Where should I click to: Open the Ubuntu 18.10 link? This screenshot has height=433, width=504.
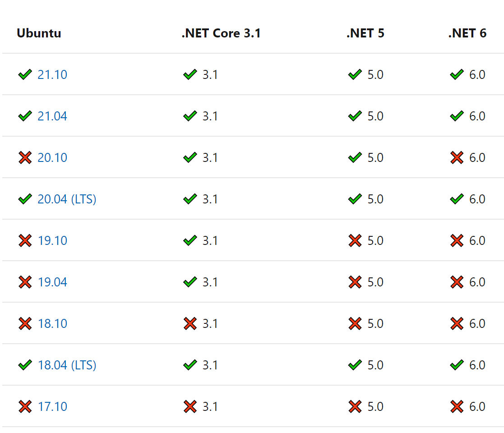click(x=52, y=323)
